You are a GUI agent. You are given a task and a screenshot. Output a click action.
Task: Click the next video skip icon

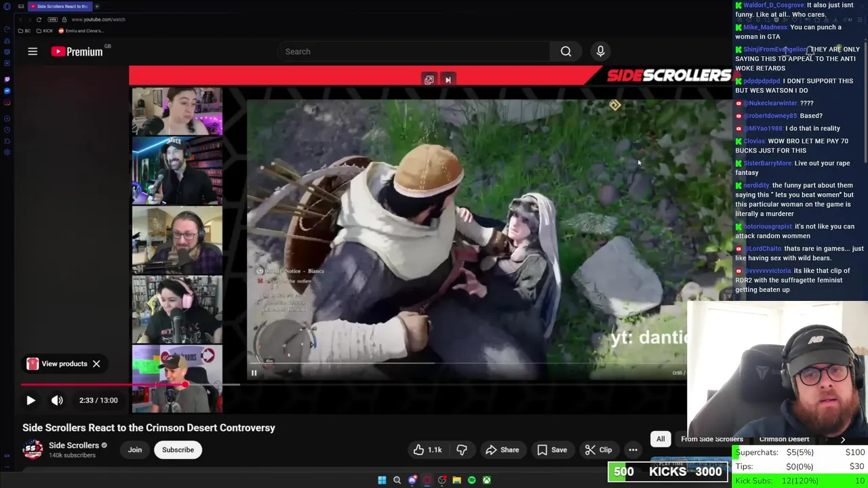(x=448, y=80)
